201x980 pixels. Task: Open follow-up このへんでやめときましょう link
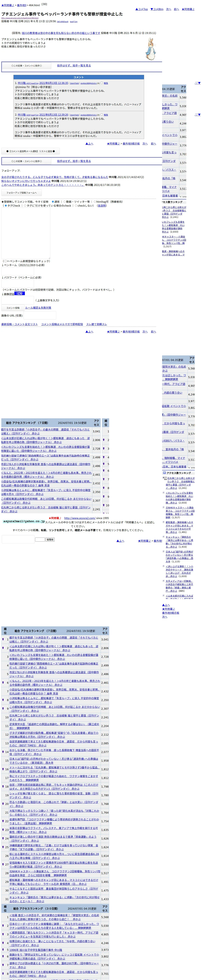43,185
